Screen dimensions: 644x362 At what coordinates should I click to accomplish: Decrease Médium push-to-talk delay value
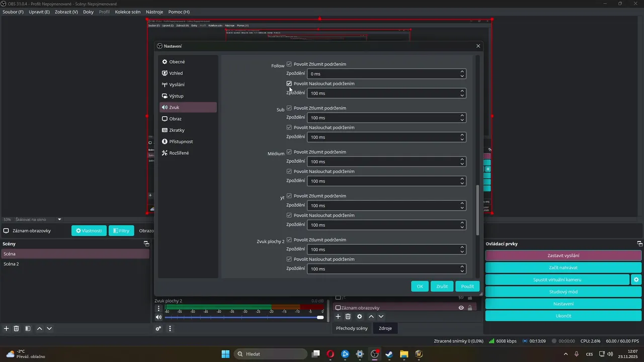click(x=462, y=183)
